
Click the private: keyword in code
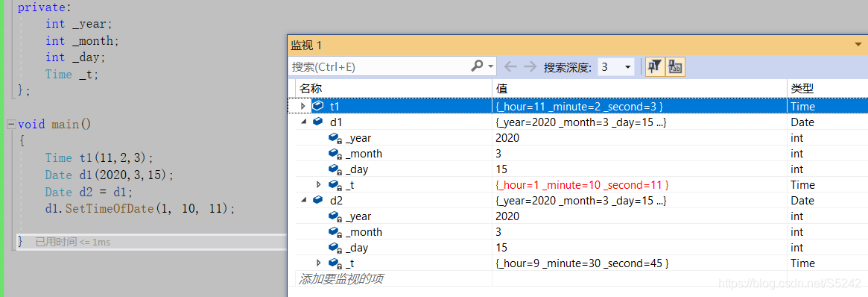pyautogui.click(x=45, y=7)
